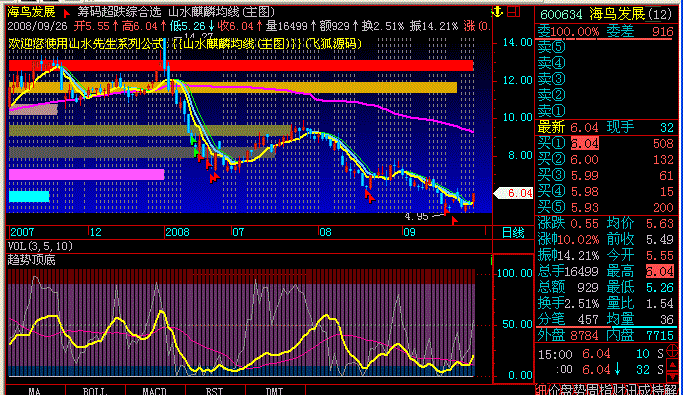Click the highlighted 最高 6.04 value
Viewport: 683px width, 395px height.
659,271
